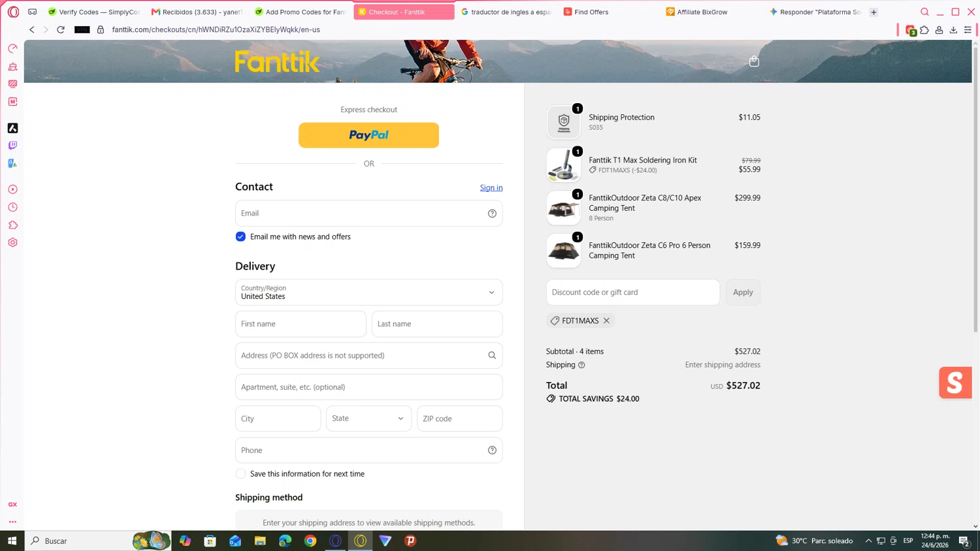Click the email help question icon
Screen dimensions: 980x551
pyautogui.click(x=492, y=213)
